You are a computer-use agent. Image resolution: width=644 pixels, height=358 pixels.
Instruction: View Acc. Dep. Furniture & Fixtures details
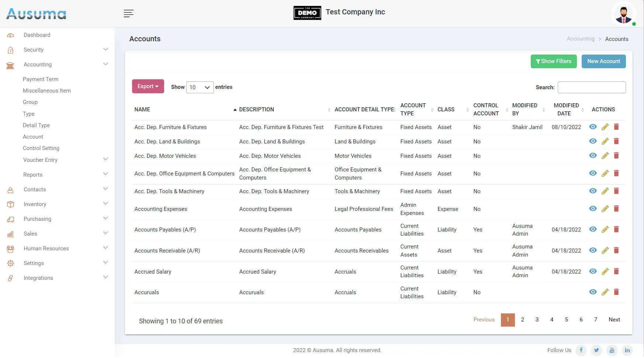click(593, 127)
